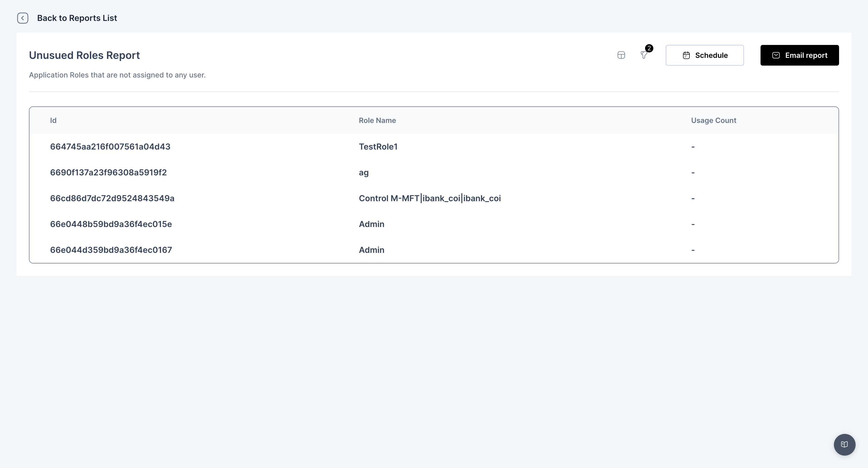Select the role named ag
This screenshot has height=468, width=868.
(x=363, y=173)
